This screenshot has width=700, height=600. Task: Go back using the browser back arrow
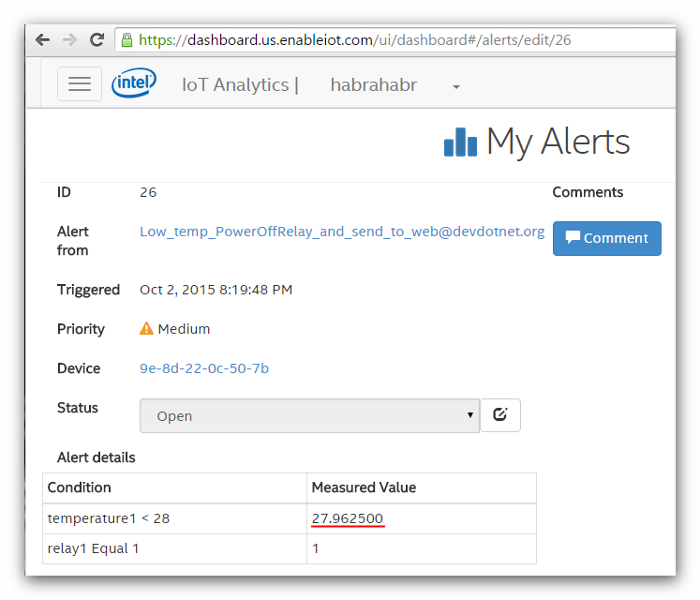tap(42, 40)
